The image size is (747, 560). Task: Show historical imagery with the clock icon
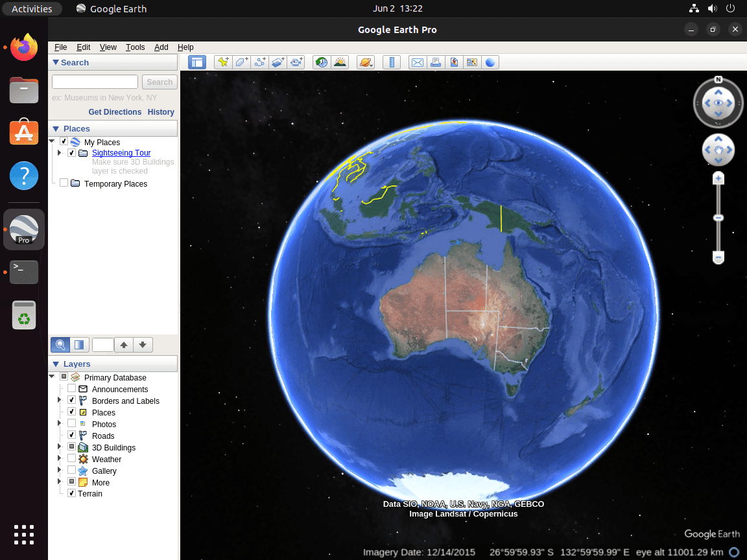coord(321,62)
